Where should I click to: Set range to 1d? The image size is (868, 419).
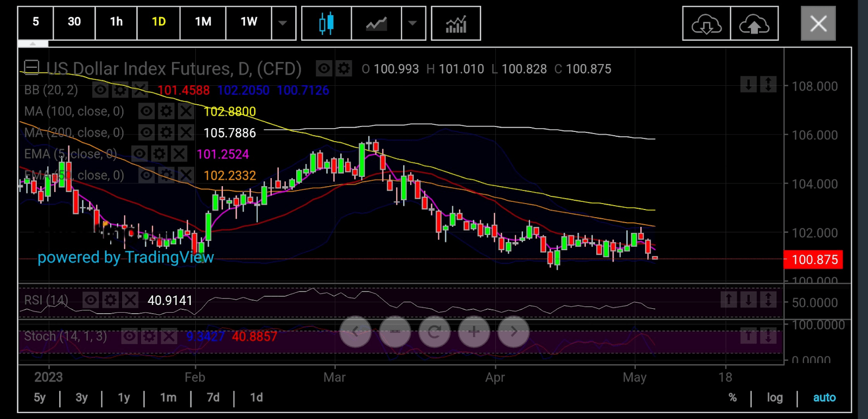coord(256,397)
